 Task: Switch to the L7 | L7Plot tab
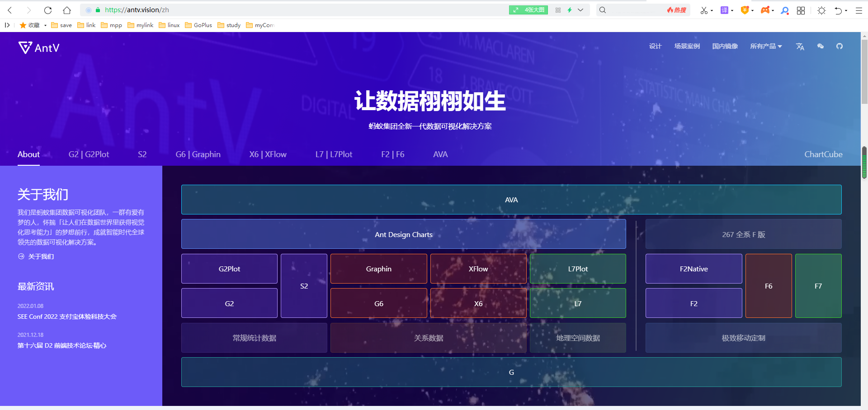(x=334, y=154)
